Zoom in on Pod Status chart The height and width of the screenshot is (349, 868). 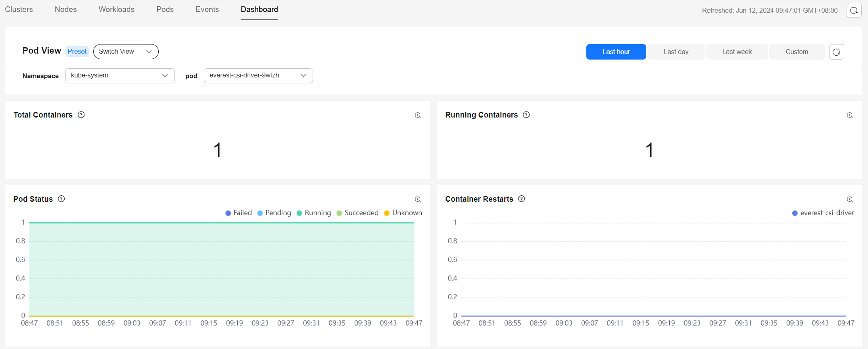(418, 200)
